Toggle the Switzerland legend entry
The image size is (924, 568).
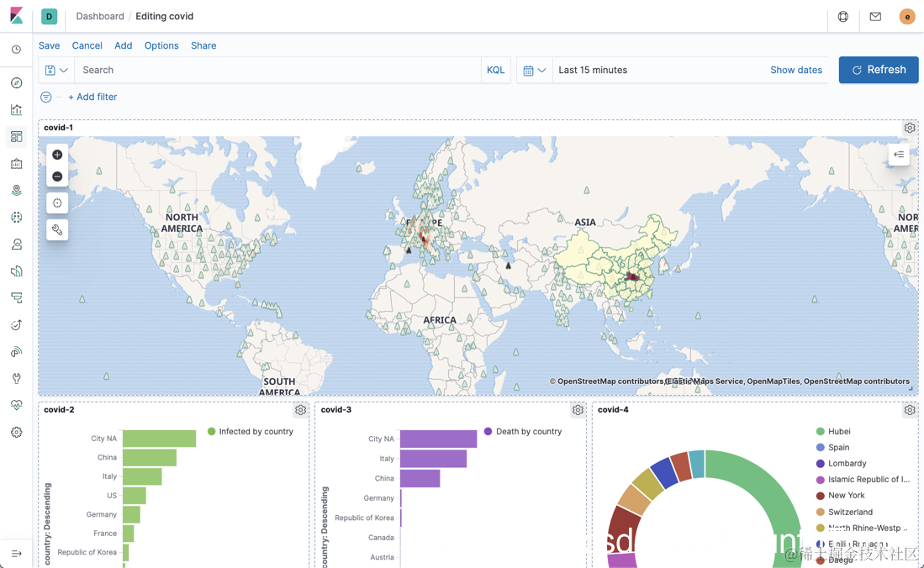pos(844,512)
